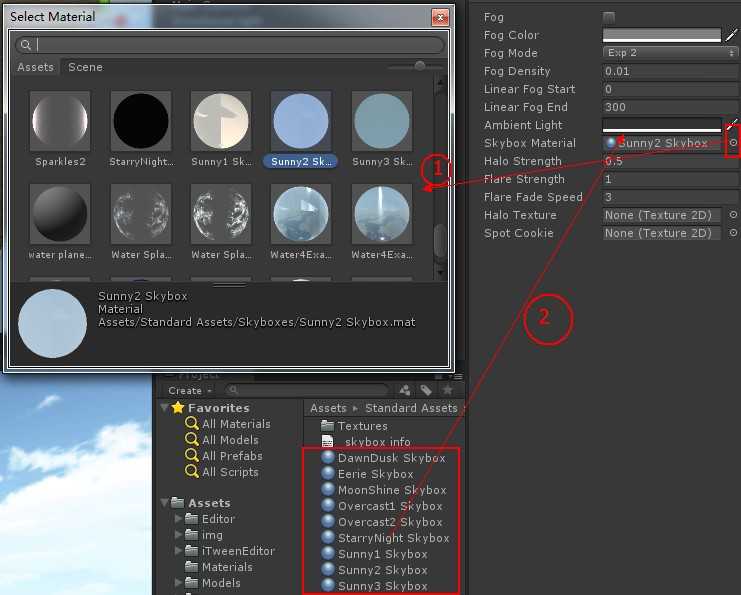Click the Spot Cookie object field

tap(662, 233)
